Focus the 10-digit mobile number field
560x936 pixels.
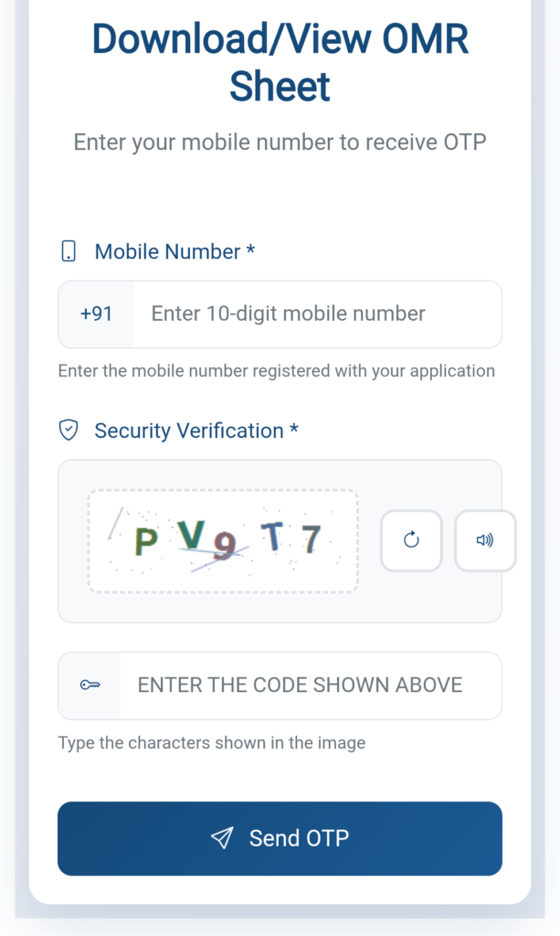click(316, 314)
